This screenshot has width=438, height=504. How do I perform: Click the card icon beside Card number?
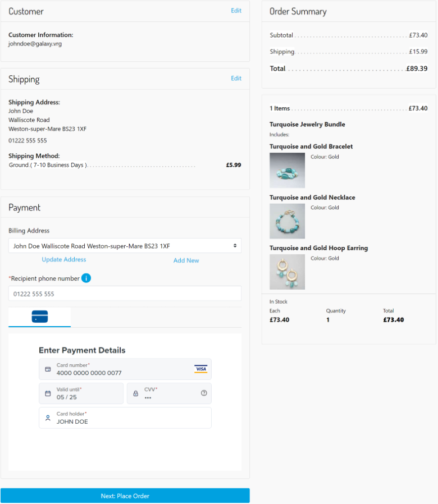coord(48,369)
